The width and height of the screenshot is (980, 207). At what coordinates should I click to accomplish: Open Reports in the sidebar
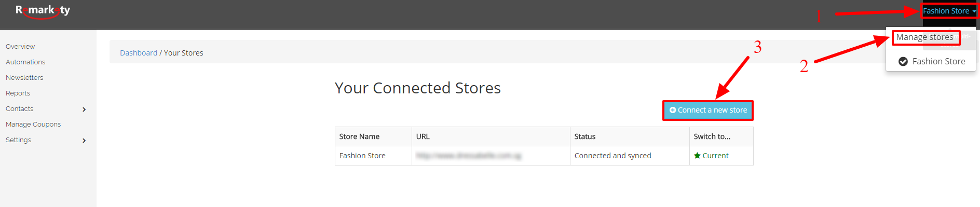coord(18,93)
